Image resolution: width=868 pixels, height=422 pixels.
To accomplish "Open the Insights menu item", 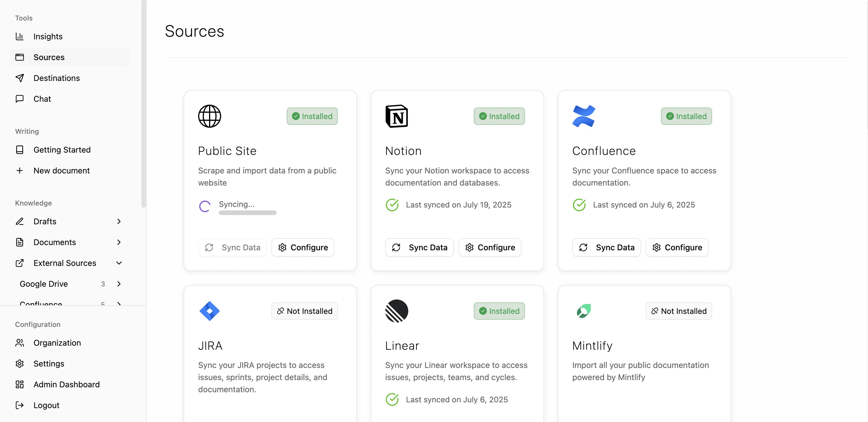I will point(70,36).
